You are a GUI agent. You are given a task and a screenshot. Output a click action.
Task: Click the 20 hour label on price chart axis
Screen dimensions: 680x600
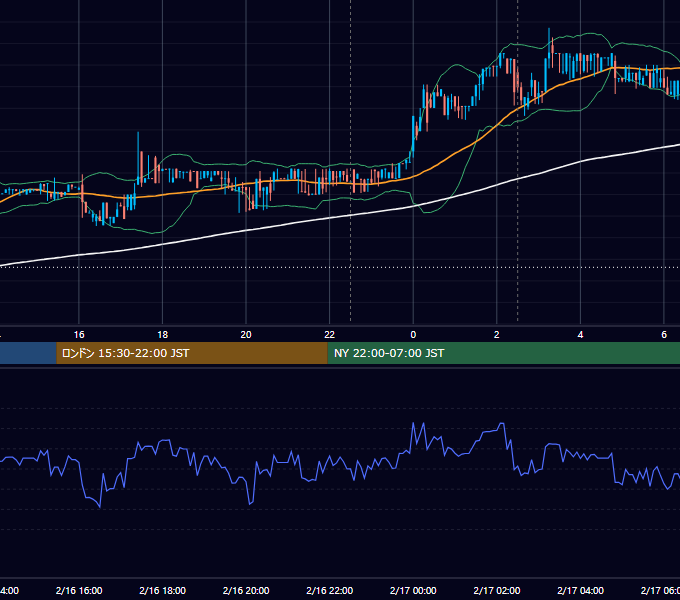point(246,335)
